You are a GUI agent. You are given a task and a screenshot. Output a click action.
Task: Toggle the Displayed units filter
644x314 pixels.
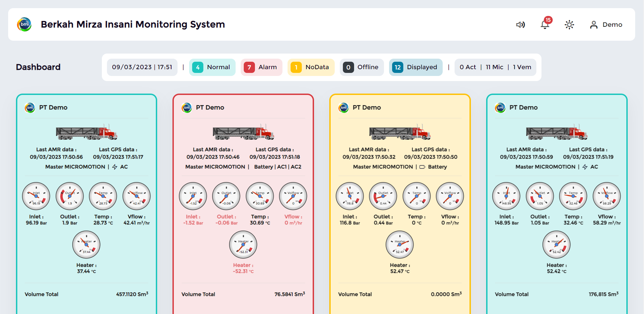point(416,67)
